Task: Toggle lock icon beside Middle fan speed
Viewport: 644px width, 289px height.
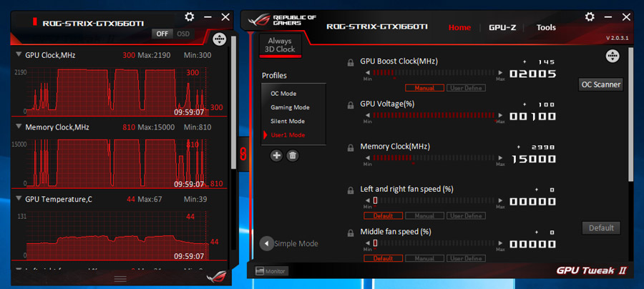Action: (351, 233)
